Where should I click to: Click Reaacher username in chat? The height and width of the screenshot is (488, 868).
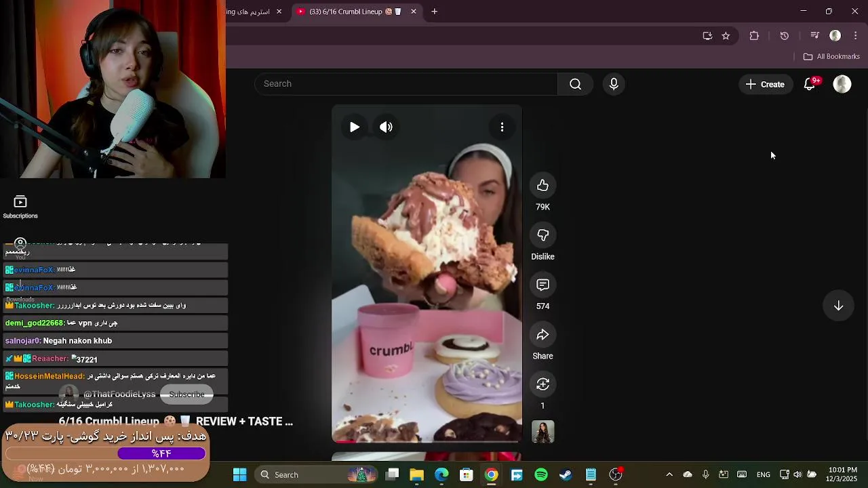point(50,359)
